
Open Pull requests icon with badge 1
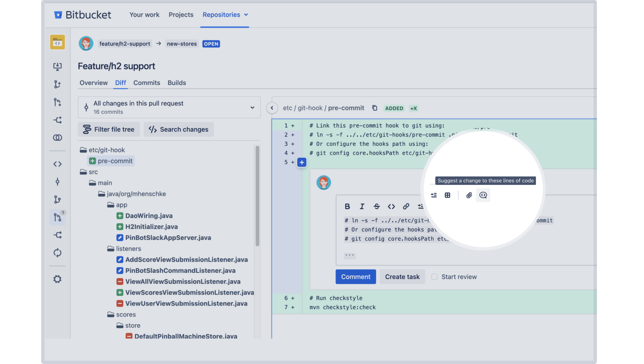tap(58, 217)
